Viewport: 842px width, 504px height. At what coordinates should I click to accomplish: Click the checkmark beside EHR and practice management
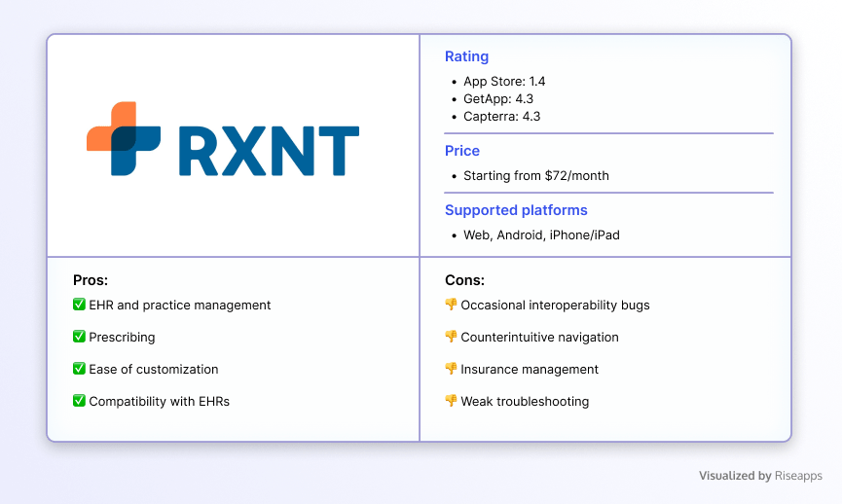point(79,305)
